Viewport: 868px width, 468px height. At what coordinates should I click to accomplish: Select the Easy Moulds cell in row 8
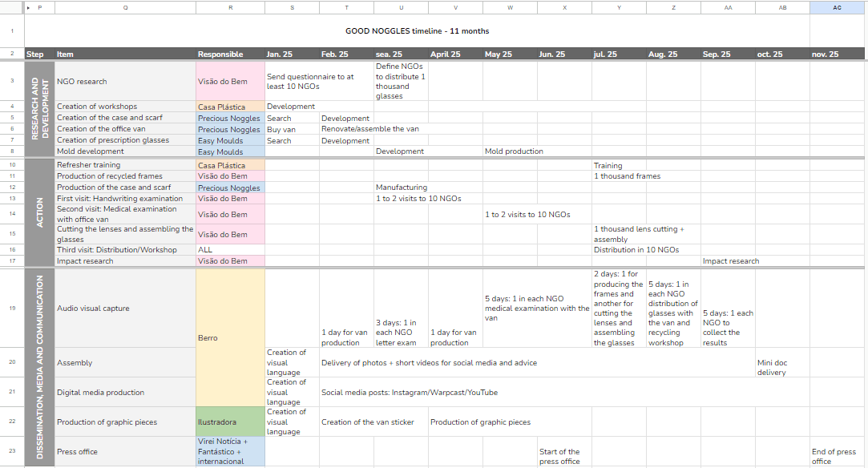click(230, 151)
